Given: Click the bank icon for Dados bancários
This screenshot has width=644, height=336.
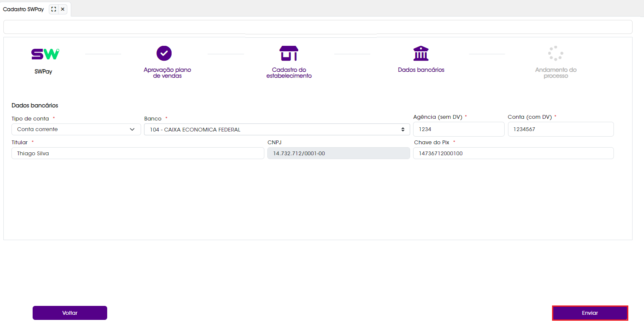Looking at the screenshot, I should pyautogui.click(x=421, y=53).
